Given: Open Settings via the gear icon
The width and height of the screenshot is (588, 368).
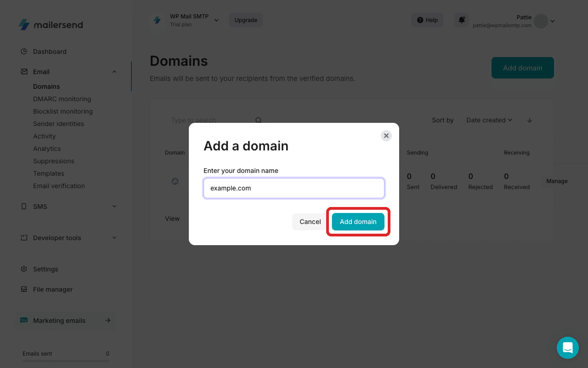Looking at the screenshot, I should pyautogui.click(x=24, y=269).
